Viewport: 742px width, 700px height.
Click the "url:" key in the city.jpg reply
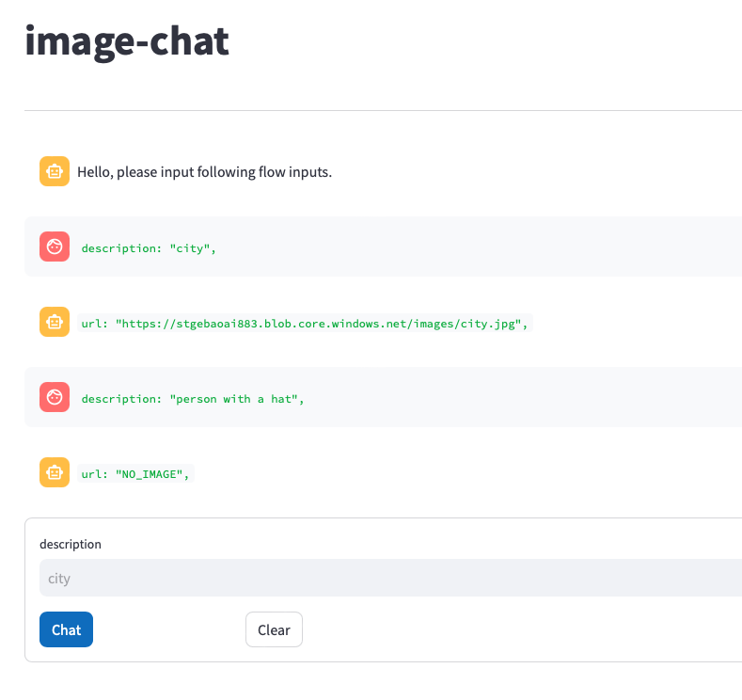95,324
